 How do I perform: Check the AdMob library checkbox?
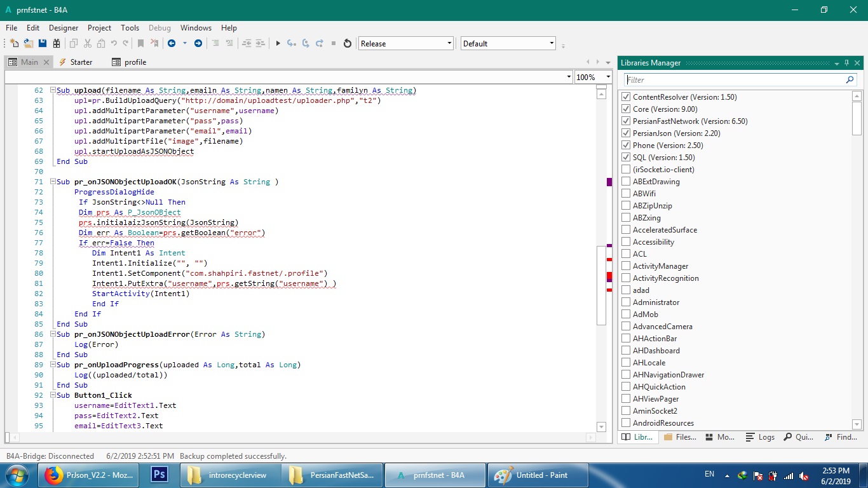coord(626,315)
